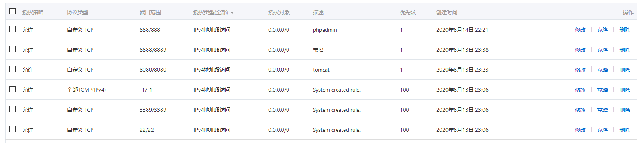The width and height of the screenshot is (644, 143).
Task: Click 删除 on the 22/22 row
Action: tap(625, 130)
